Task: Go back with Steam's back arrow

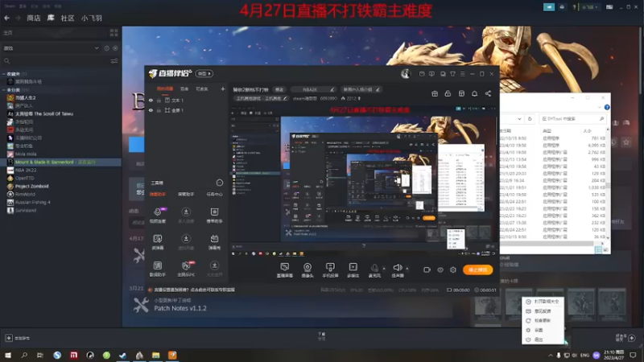Action: [7, 18]
